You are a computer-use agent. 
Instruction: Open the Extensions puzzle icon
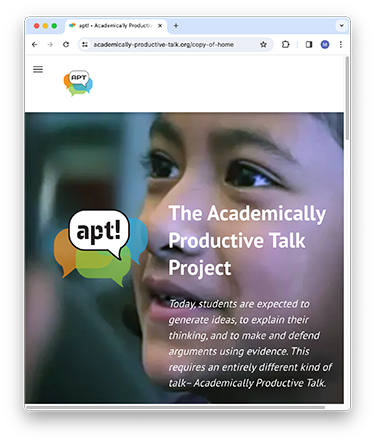pyautogui.click(x=286, y=44)
